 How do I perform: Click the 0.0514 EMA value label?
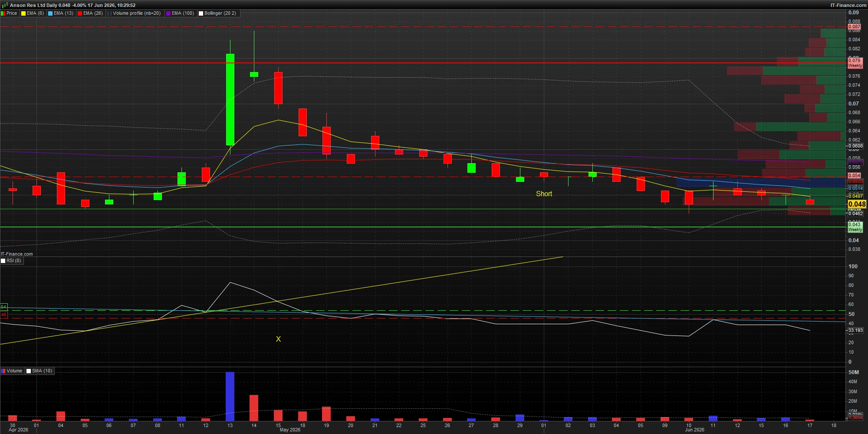point(855,188)
